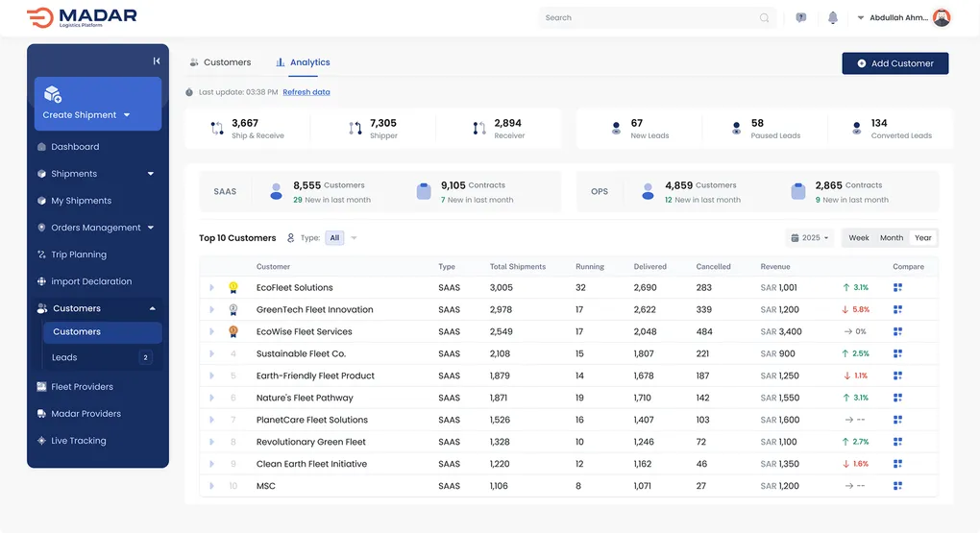Open Live Tracking from the sidebar
Image resolution: width=980 pixels, height=533 pixels.
pyautogui.click(x=78, y=441)
